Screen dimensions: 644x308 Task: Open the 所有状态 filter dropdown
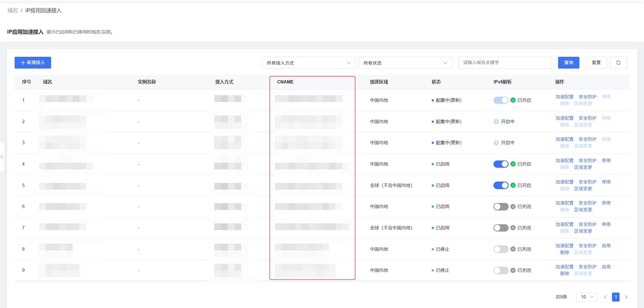tap(405, 63)
